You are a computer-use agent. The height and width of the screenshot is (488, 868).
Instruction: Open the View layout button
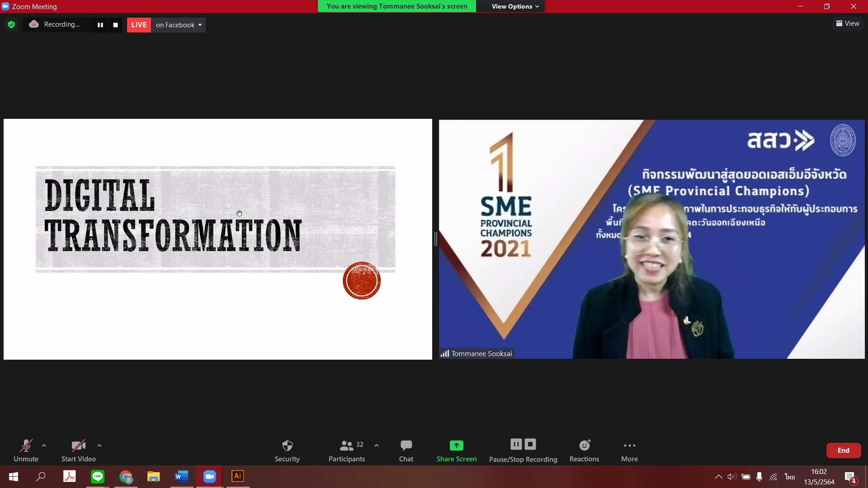click(x=847, y=23)
